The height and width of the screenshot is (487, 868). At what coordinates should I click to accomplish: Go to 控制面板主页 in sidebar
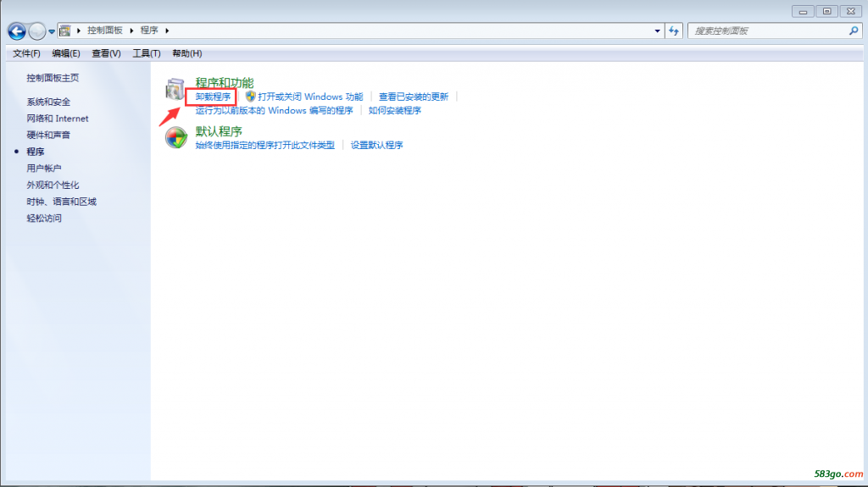click(53, 78)
